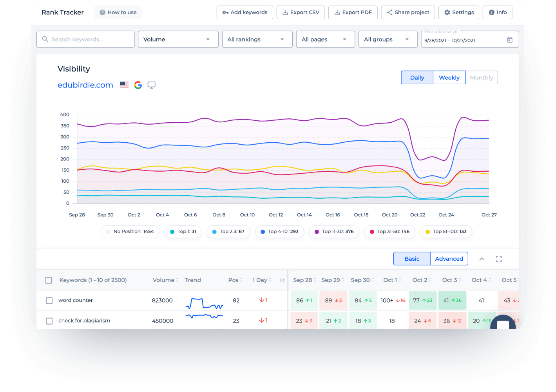Sort by the Volume column header

[165, 280]
